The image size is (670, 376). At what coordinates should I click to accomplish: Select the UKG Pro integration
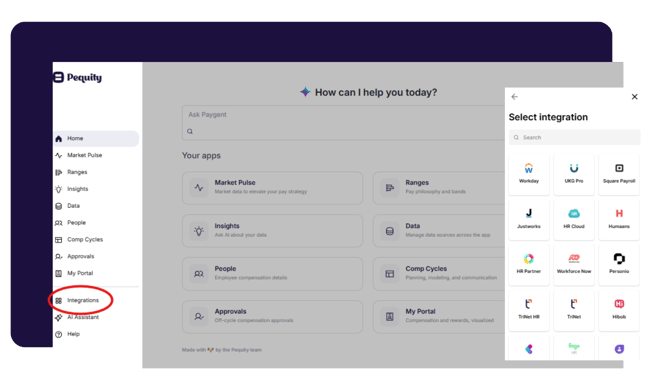(x=574, y=174)
